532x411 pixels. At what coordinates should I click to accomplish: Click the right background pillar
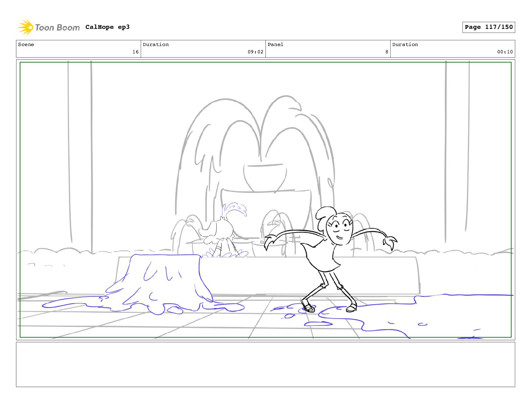457,151
